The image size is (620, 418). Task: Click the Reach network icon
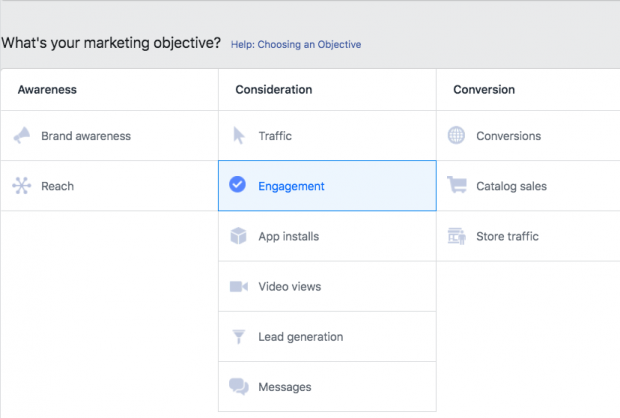pyautogui.click(x=21, y=186)
